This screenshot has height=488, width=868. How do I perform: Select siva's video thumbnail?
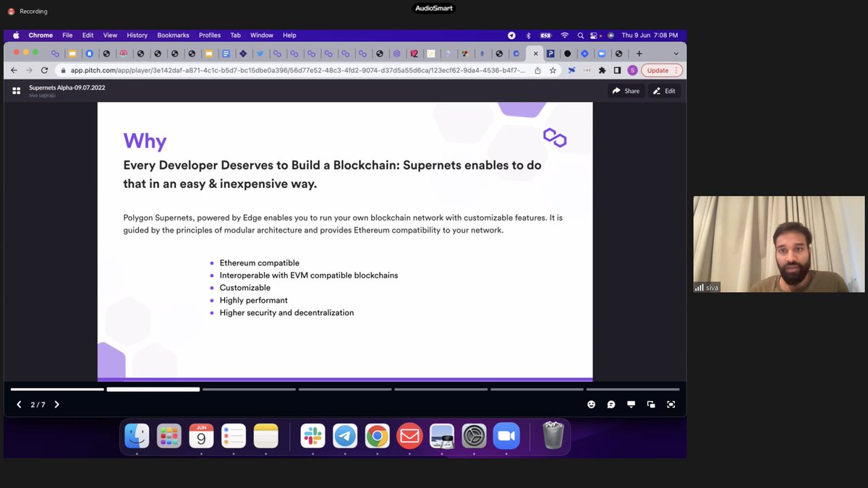(779, 244)
